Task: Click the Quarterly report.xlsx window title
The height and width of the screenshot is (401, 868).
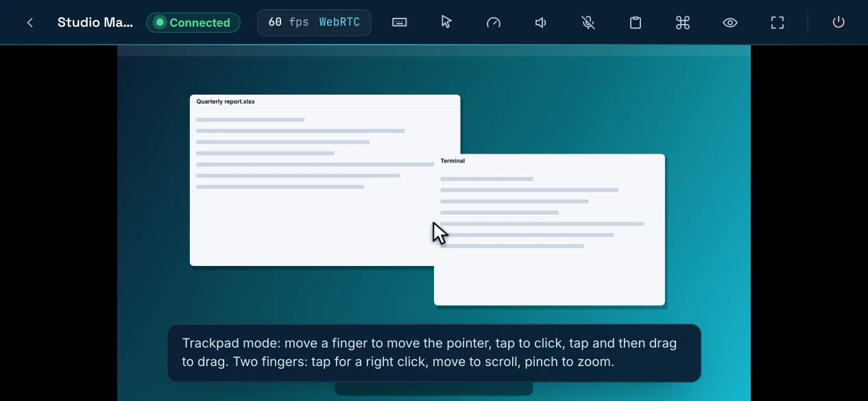Action: coord(226,101)
